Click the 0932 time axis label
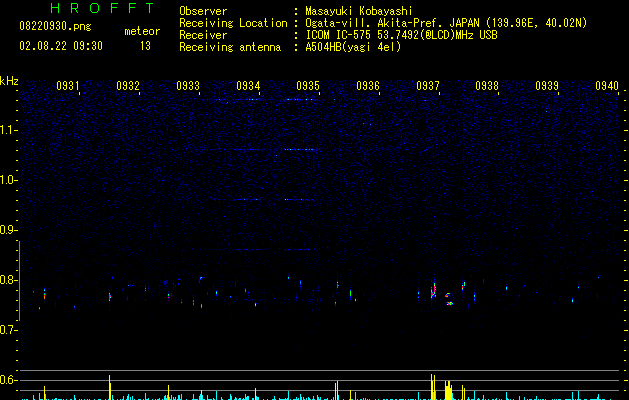This screenshot has height=400, width=629. click(128, 86)
